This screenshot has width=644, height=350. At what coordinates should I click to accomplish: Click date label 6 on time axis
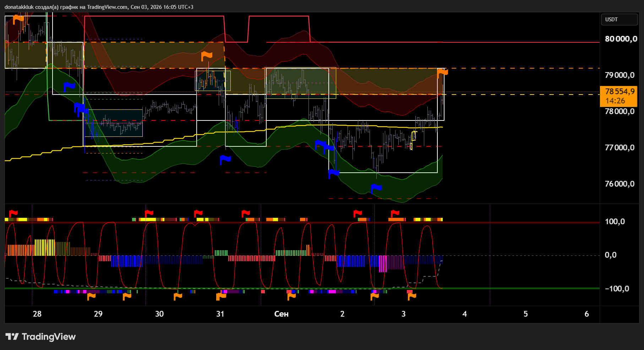(586, 314)
